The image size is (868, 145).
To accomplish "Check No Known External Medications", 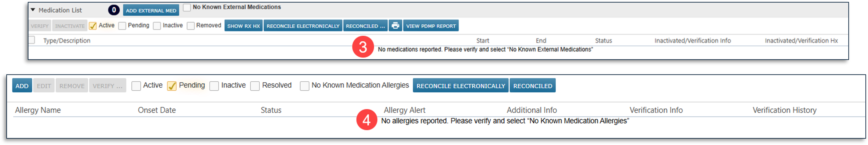I will pos(187,7).
